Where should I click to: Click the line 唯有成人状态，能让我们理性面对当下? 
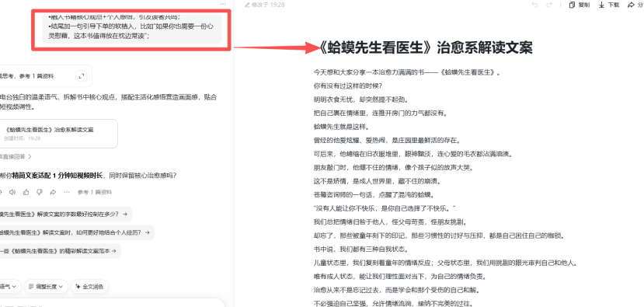point(401,276)
